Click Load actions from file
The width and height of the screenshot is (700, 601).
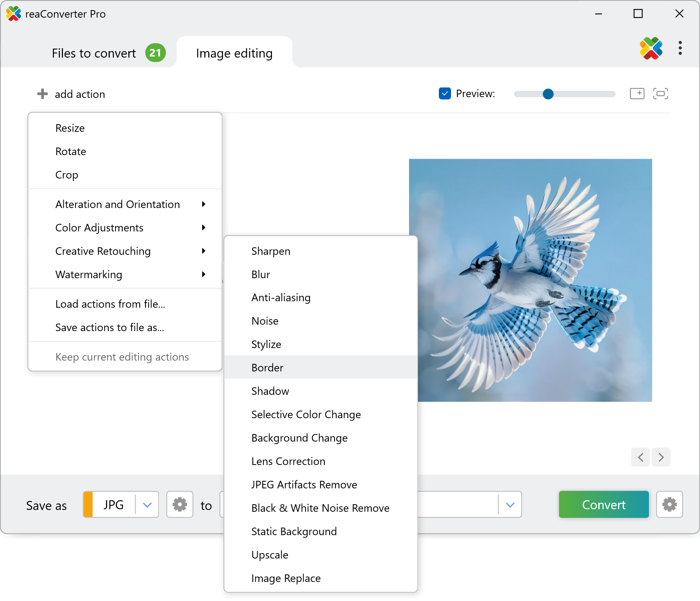click(x=110, y=304)
